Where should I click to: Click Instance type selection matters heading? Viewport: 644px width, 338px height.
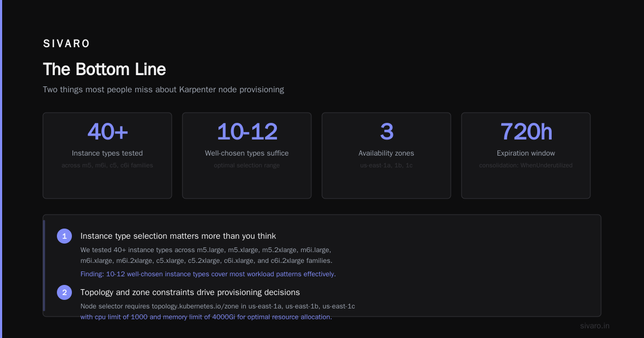click(178, 236)
